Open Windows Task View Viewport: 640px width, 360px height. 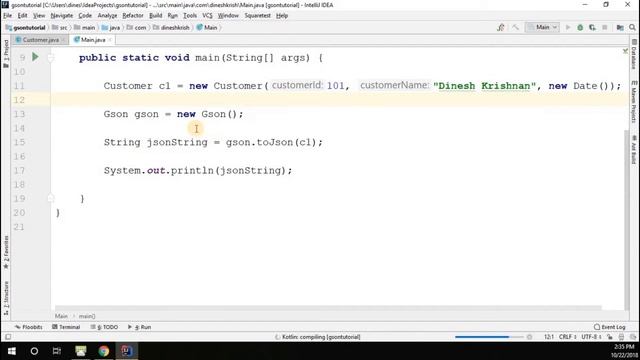pos(57,351)
